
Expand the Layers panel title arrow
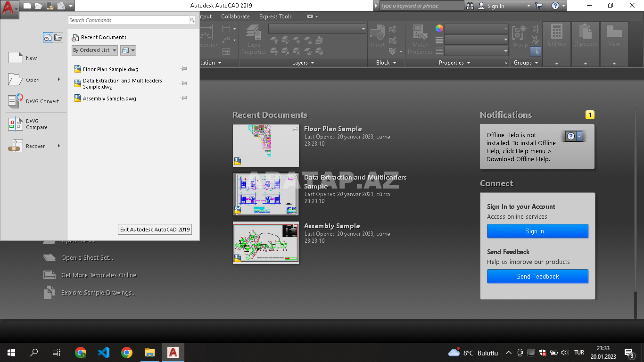point(312,63)
